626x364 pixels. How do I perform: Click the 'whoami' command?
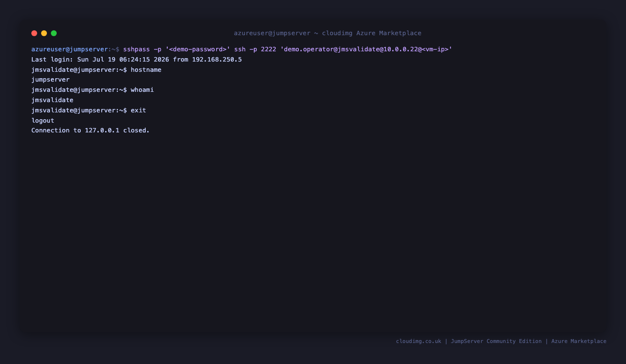click(x=142, y=90)
